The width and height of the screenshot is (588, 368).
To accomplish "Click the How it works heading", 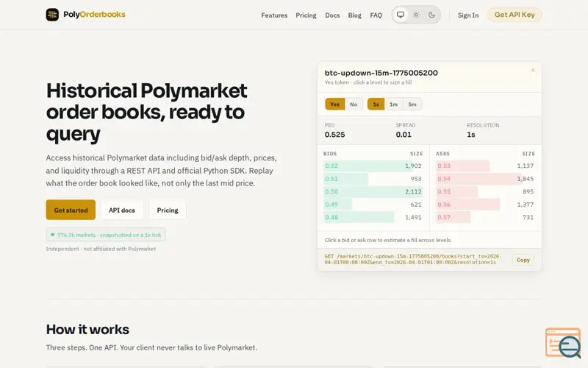I will coord(87,329).
